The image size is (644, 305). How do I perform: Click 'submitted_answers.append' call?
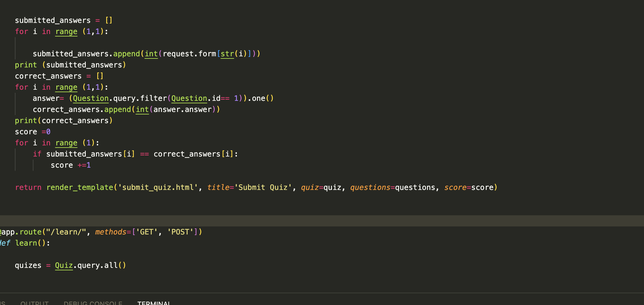click(86, 54)
